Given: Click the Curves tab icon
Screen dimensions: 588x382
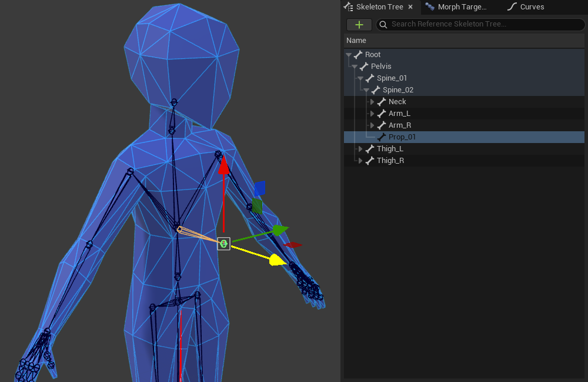Looking at the screenshot, I should [x=512, y=7].
